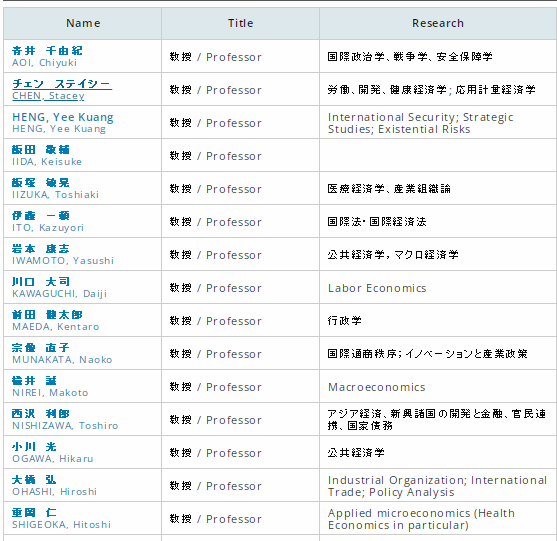The height and width of the screenshot is (541, 557).
Task: Open MUNAKATA, Naoko profile link
Action: click(x=62, y=354)
